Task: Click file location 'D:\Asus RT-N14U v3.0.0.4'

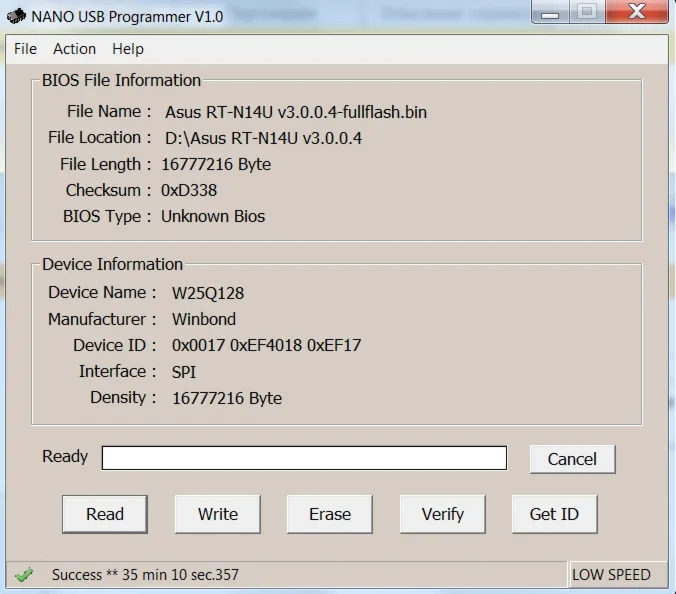Action: point(263,138)
